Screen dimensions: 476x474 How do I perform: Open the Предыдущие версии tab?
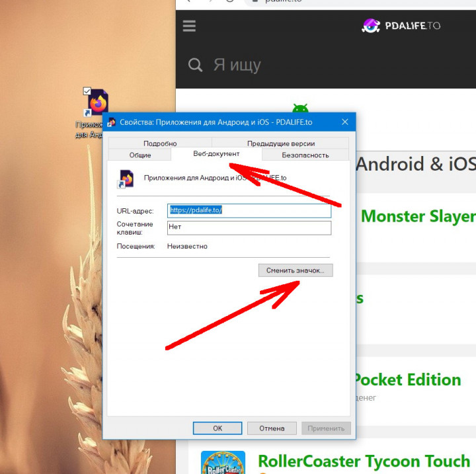click(280, 143)
